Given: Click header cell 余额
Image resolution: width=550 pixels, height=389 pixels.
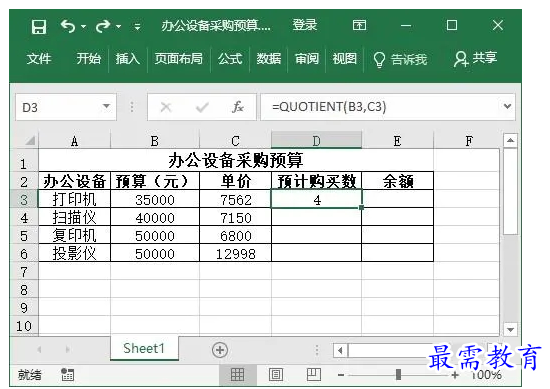Looking at the screenshot, I should (397, 181).
